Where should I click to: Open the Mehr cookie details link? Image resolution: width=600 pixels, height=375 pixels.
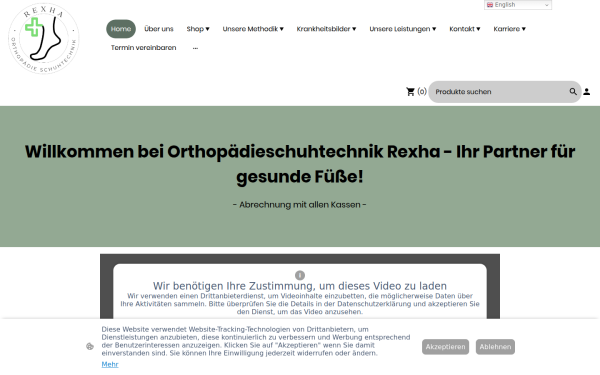(110, 364)
